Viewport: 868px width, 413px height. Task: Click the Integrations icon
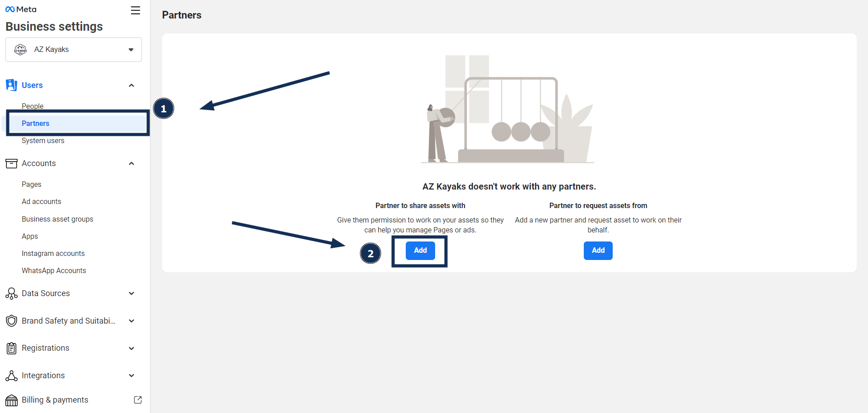(x=11, y=376)
